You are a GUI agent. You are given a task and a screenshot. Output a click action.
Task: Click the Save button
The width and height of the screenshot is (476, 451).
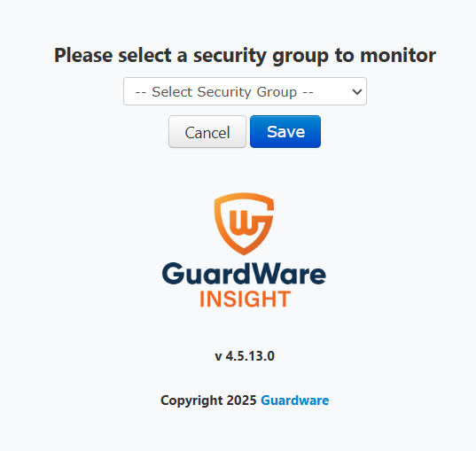click(285, 132)
